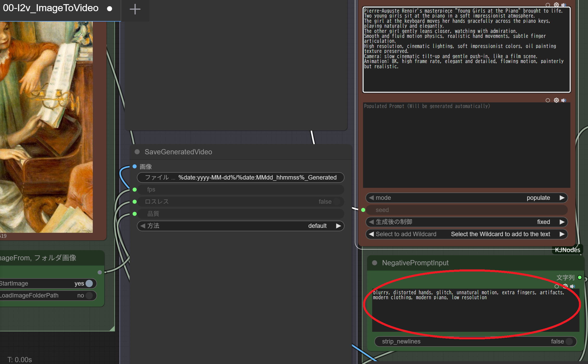Click the speaker icon in NegativePromptInput node
588x364 pixels.
pos(572,286)
